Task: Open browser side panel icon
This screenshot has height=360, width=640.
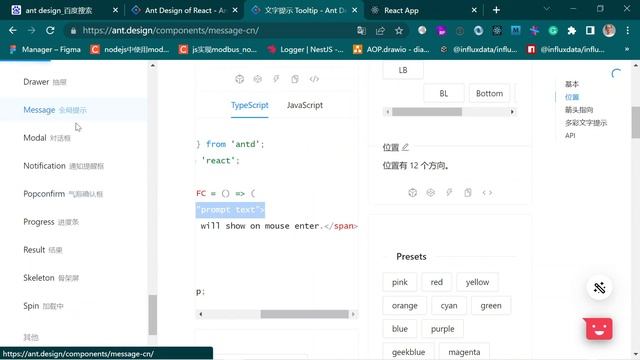Action: [590, 31]
